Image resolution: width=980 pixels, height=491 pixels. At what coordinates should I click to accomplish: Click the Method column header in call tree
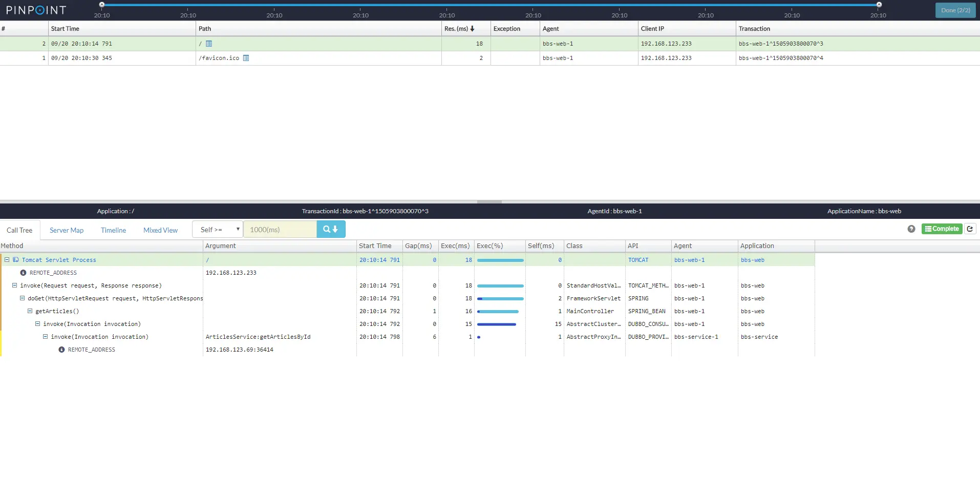(101, 246)
